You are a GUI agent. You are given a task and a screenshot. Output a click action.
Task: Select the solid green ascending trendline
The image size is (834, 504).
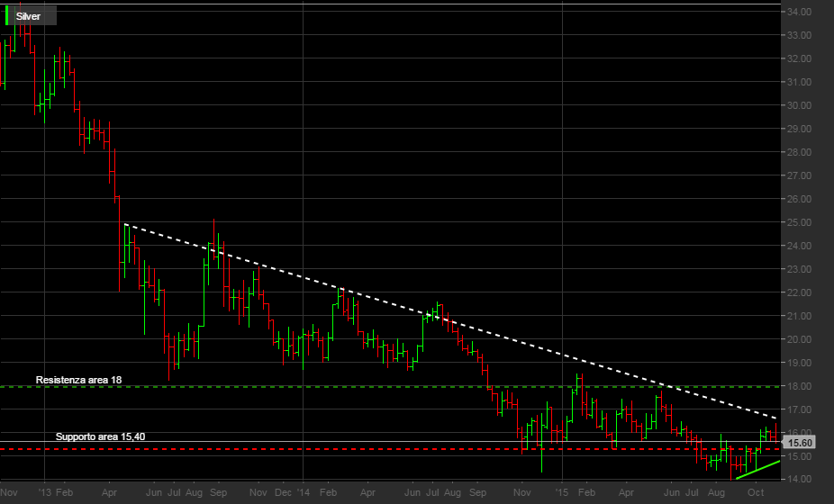(758, 469)
